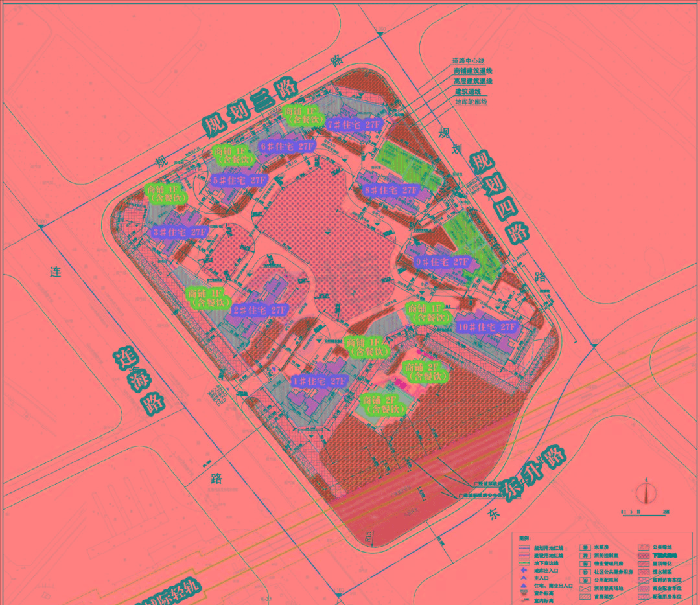Select the 消防控制室 legend symbol box
The width and height of the screenshot is (700, 605).
pyautogui.click(x=585, y=556)
